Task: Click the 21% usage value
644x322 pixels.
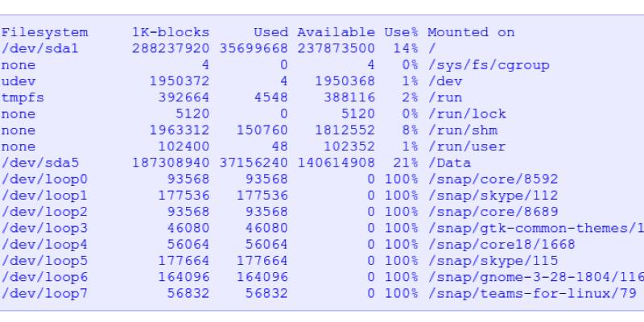Action: 402,163
